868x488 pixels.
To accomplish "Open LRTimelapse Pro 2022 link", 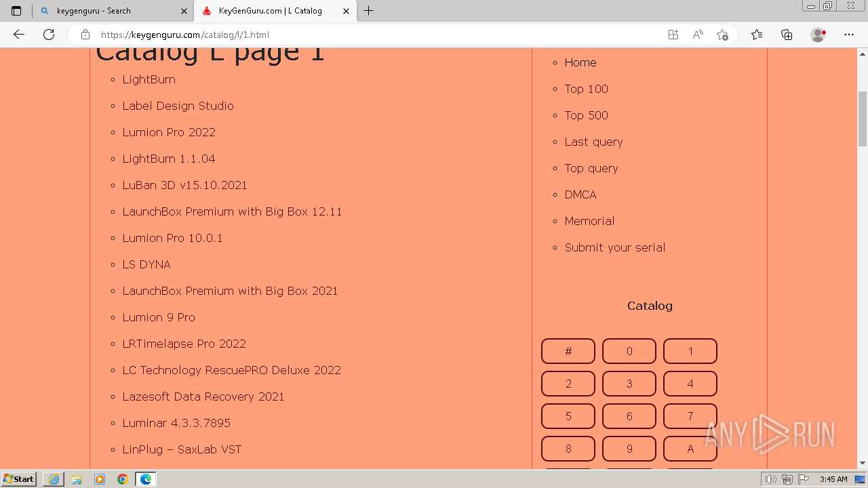I will [184, 344].
